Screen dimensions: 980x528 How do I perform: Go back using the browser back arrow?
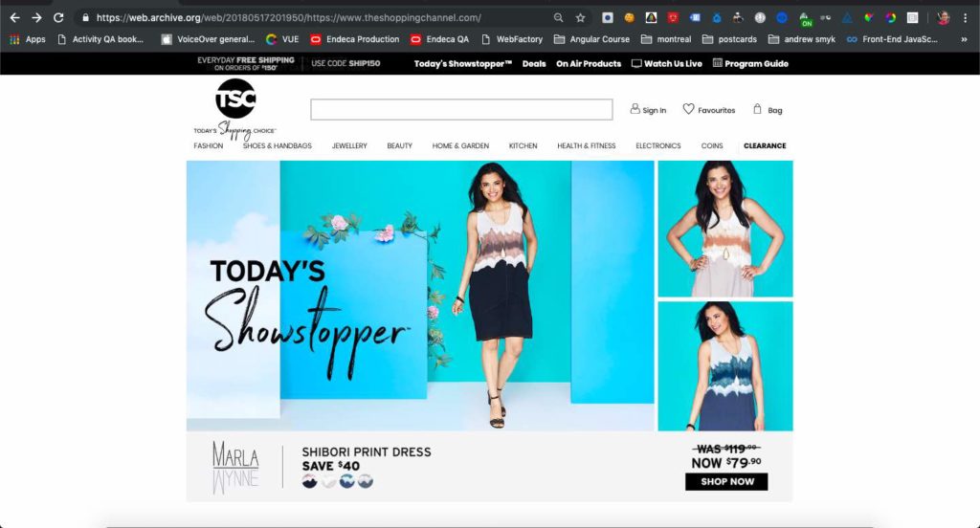tap(15, 18)
